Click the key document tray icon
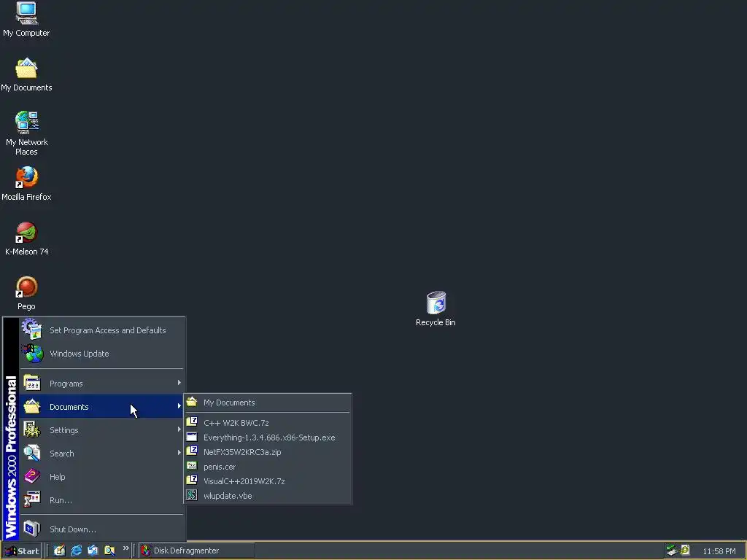This screenshot has width=747, height=560. [685, 551]
